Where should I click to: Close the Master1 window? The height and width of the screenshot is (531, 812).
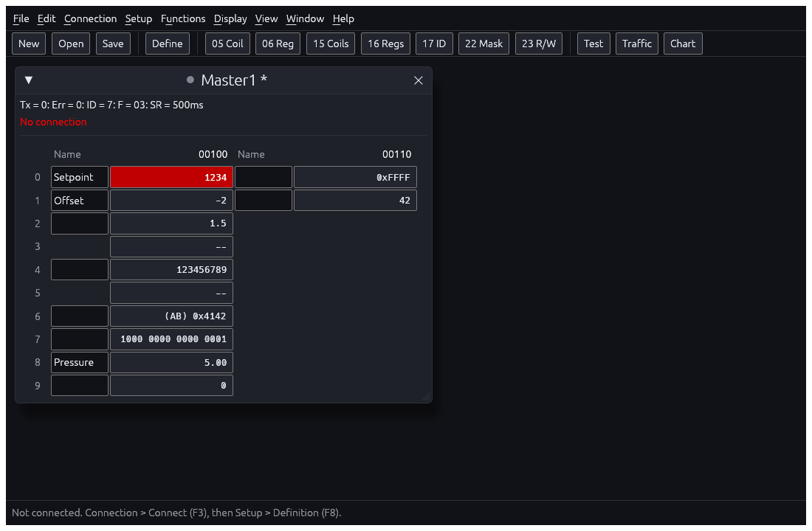pyautogui.click(x=419, y=80)
